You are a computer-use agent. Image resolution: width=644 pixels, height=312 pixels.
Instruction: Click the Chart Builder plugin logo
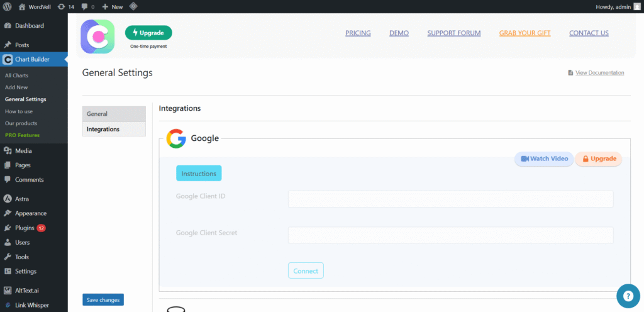97,36
